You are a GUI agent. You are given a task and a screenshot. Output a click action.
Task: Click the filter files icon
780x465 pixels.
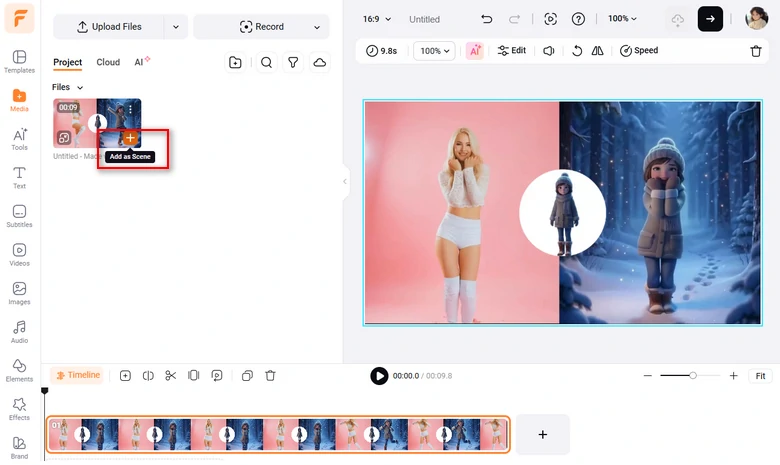point(293,63)
